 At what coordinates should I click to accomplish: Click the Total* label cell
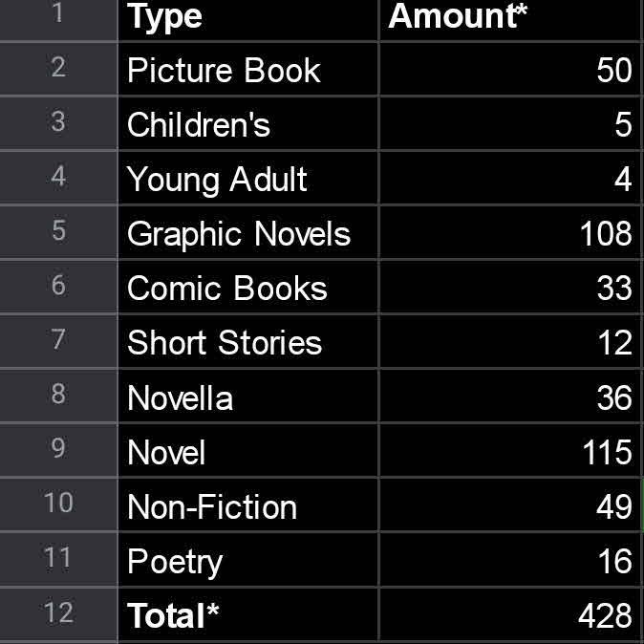point(247,615)
